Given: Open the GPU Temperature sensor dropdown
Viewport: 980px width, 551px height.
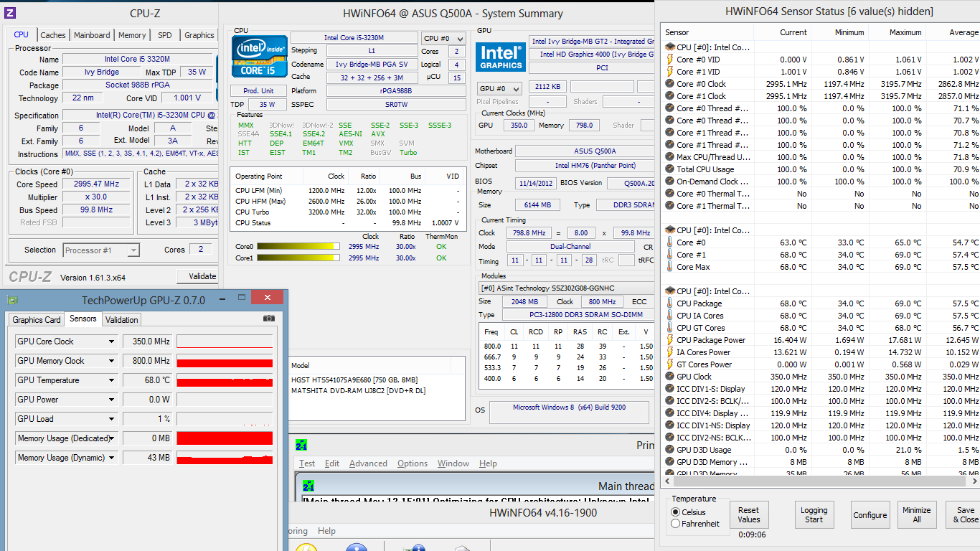Looking at the screenshot, I should coord(111,380).
